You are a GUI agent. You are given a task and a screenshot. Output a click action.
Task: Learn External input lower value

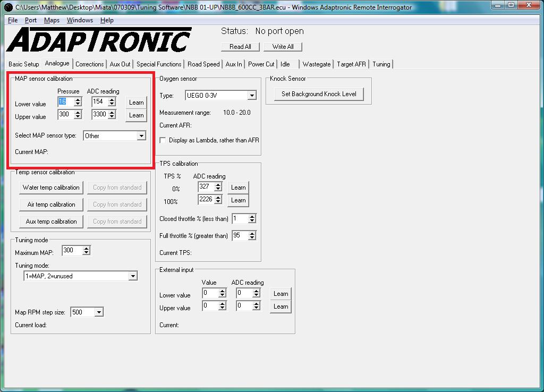(280, 294)
